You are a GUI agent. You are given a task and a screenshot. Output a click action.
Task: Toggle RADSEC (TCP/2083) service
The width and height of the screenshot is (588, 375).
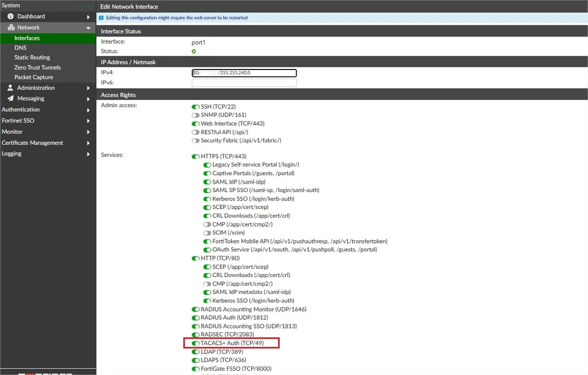(x=195, y=335)
